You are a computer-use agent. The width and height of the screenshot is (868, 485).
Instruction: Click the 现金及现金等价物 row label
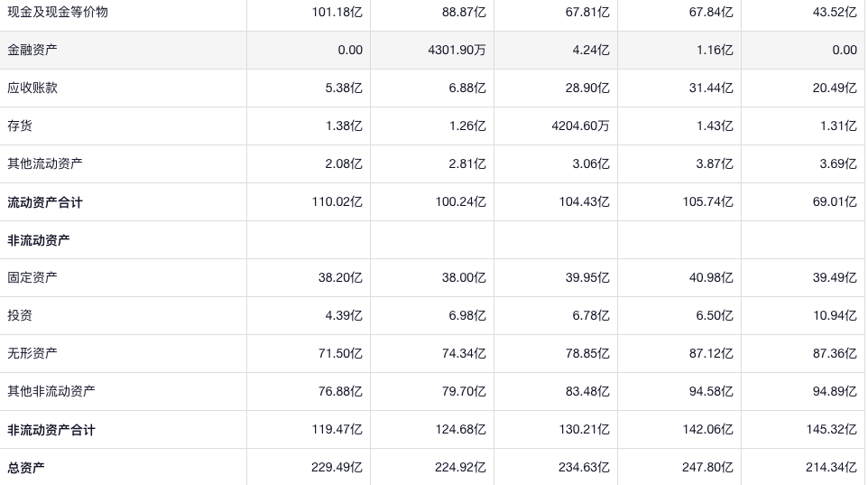click(58, 13)
